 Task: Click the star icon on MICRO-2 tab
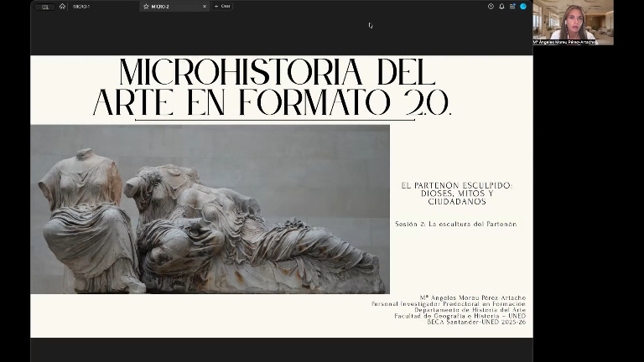(x=146, y=7)
